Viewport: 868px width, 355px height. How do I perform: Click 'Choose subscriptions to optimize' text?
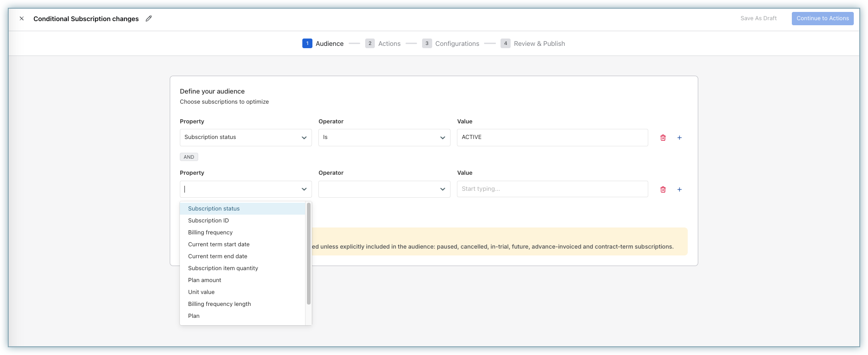(224, 102)
